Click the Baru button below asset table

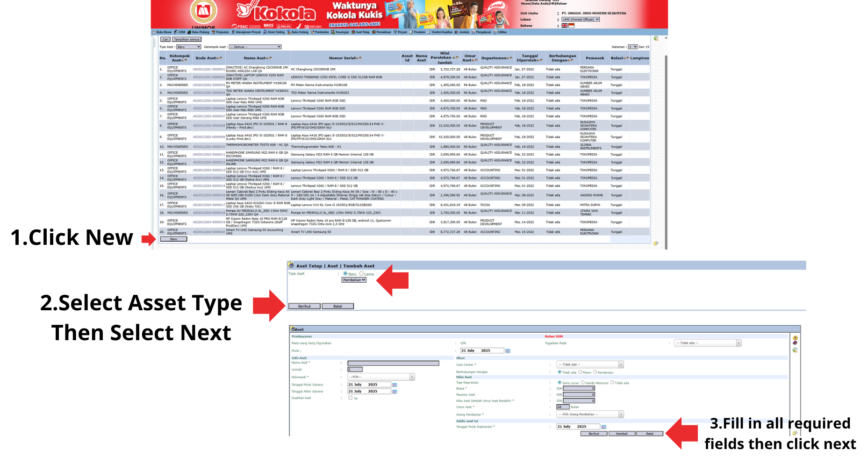pos(173,239)
